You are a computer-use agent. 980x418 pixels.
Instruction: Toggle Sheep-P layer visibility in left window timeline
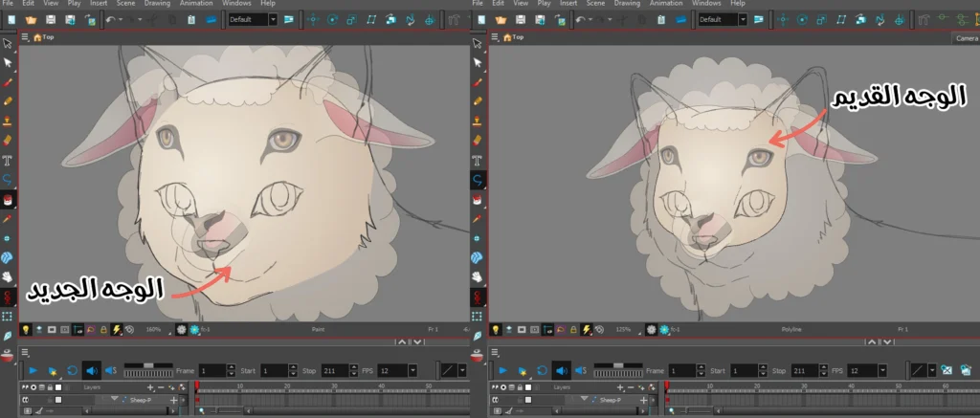click(x=26, y=400)
